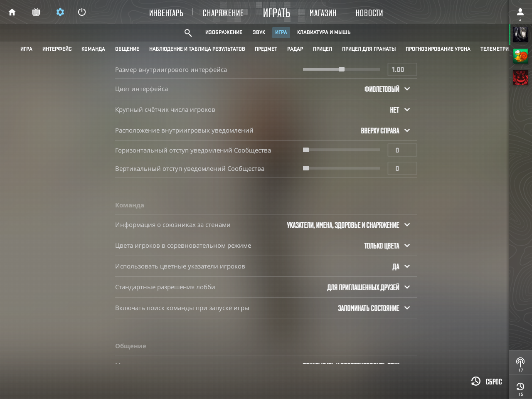Open the МАГАЗИН menu
The image size is (532, 399).
click(323, 13)
